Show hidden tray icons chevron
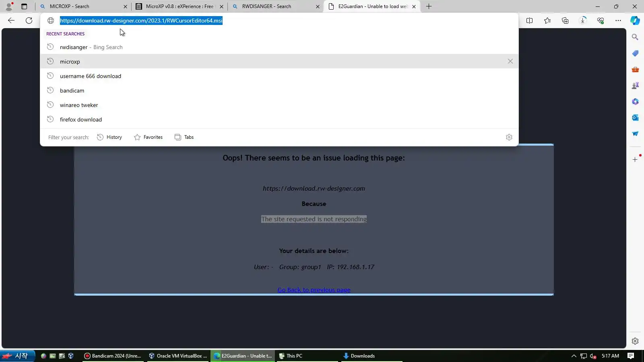 (574, 356)
